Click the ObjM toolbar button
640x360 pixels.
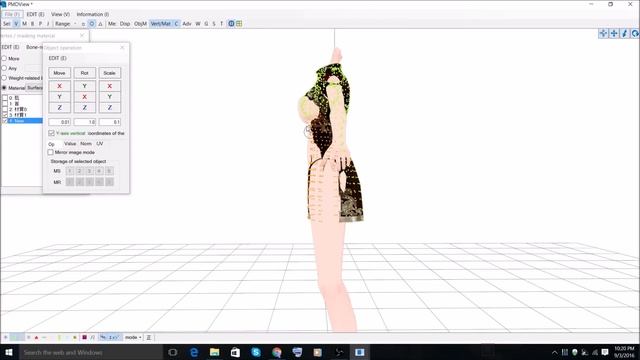(140, 24)
